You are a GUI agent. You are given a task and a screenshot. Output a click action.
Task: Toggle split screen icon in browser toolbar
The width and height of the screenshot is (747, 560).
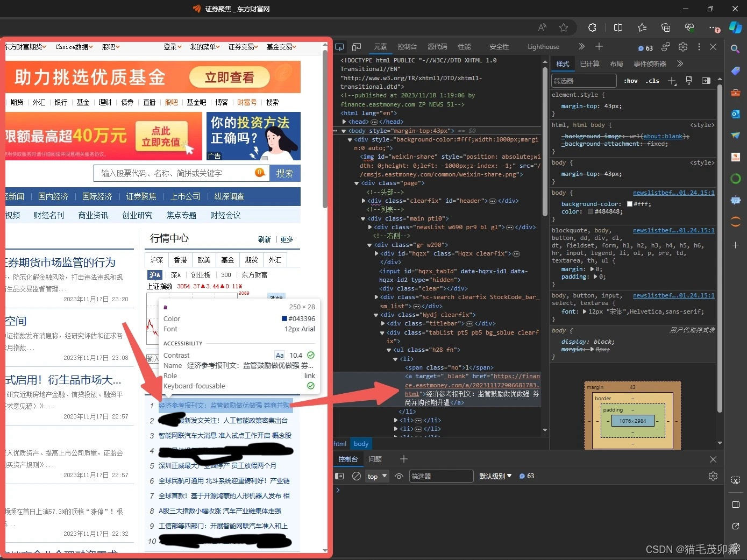click(x=618, y=27)
